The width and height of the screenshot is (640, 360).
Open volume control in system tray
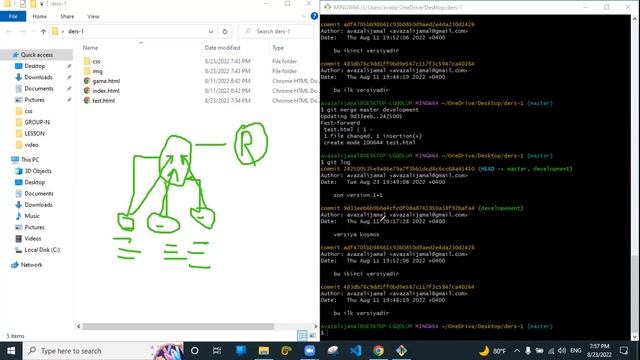(x=562, y=351)
